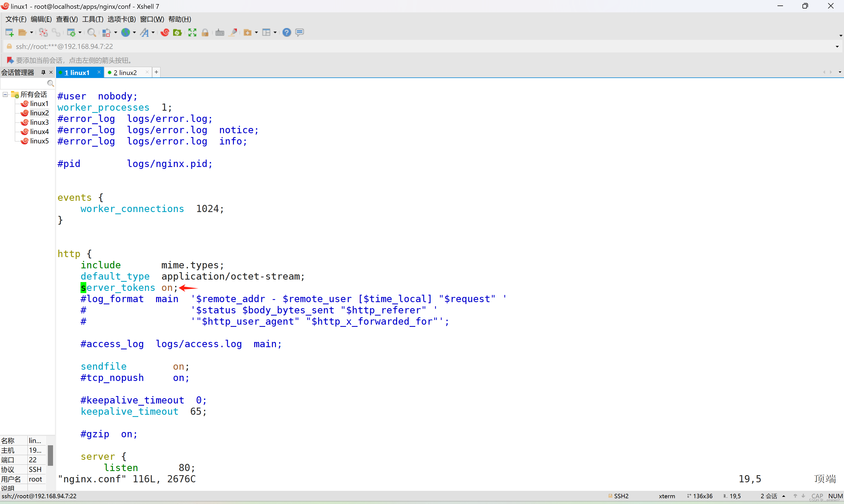Open the font dropdown arrow
The image size is (844, 504).
(153, 33)
